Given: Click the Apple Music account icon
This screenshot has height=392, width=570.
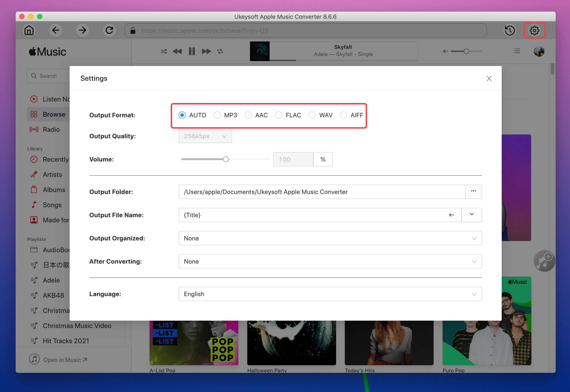Looking at the screenshot, I should pyautogui.click(x=540, y=52).
